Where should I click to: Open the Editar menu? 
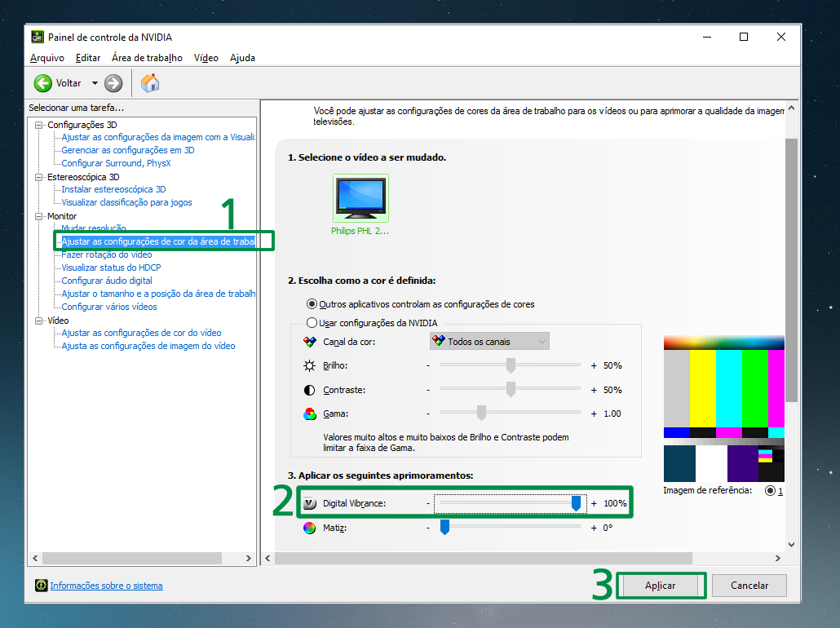[88, 58]
